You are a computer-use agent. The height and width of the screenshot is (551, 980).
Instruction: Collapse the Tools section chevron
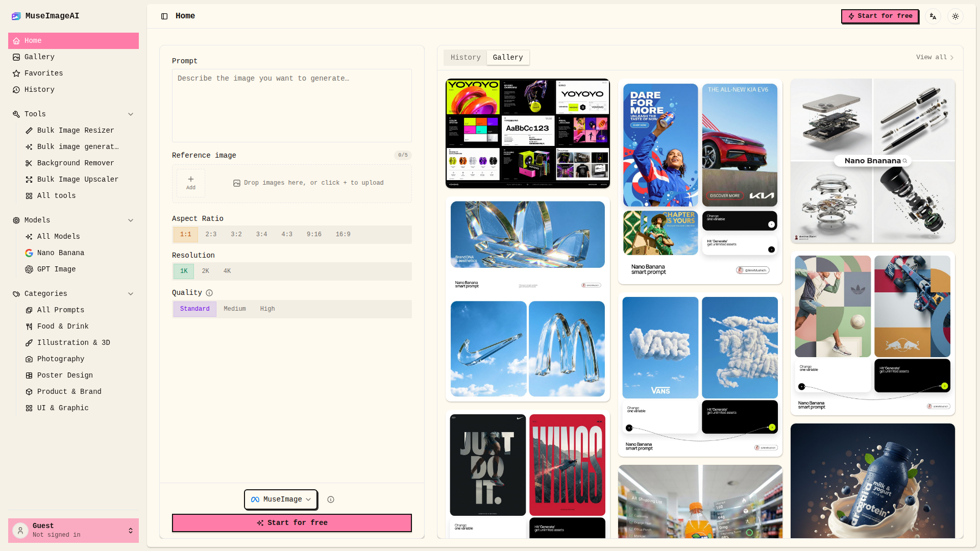click(131, 114)
